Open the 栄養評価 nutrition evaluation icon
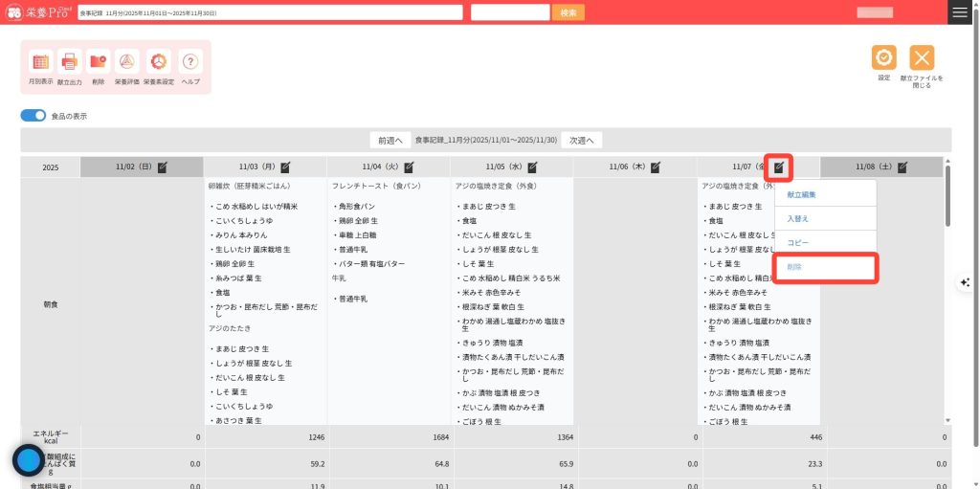 click(x=127, y=62)
